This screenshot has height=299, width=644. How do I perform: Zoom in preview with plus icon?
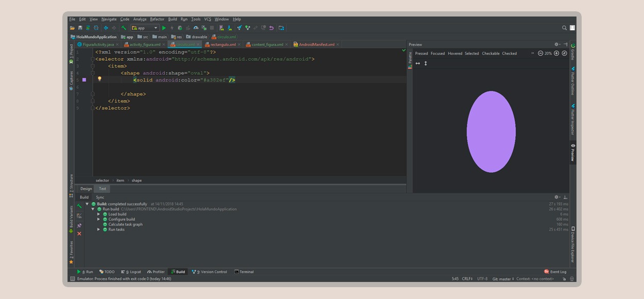(x=556, y=53)
